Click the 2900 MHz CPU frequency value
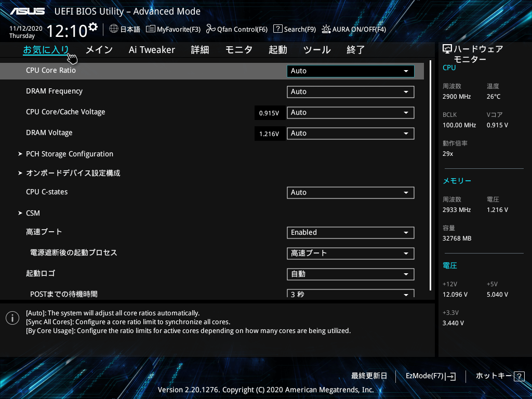The image size is (532, 399). (457, 96)
